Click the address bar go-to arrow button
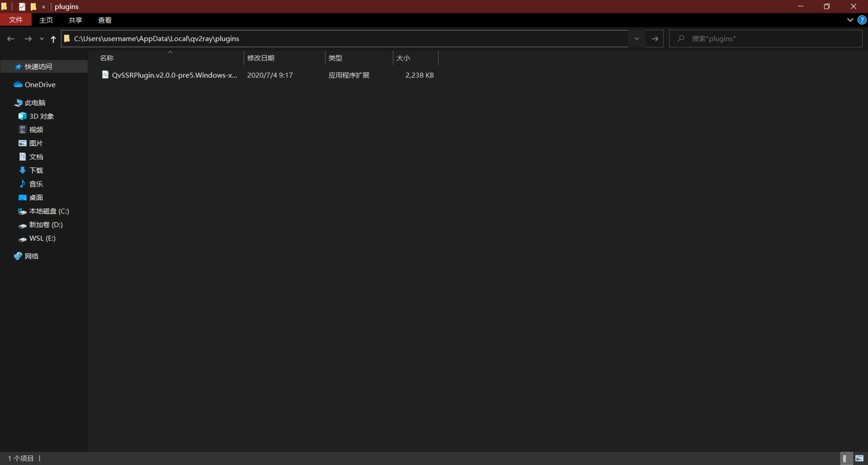Screen dimensions: 868x465 (655, 39)
